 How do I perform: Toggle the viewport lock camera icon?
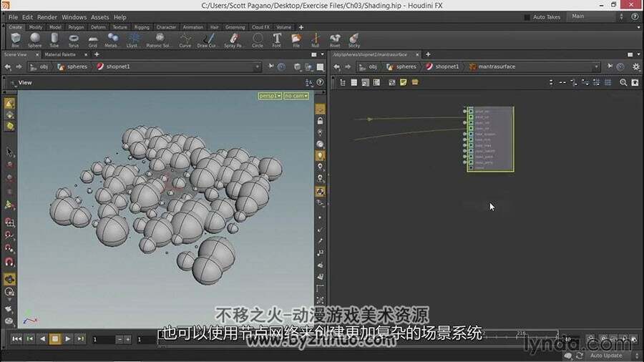[320, 121]
